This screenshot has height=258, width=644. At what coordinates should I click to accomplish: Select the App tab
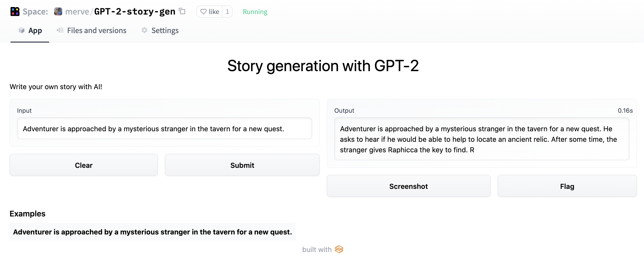pos(35,30)
